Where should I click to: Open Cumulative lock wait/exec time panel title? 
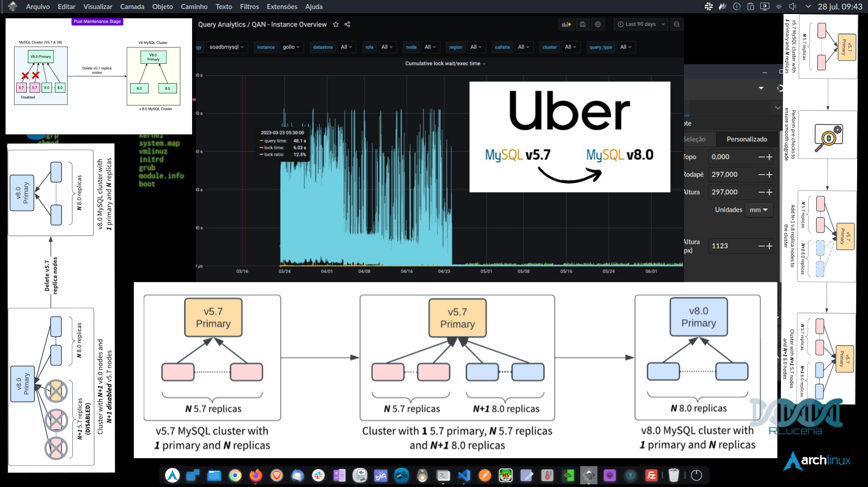coord(445,64)
